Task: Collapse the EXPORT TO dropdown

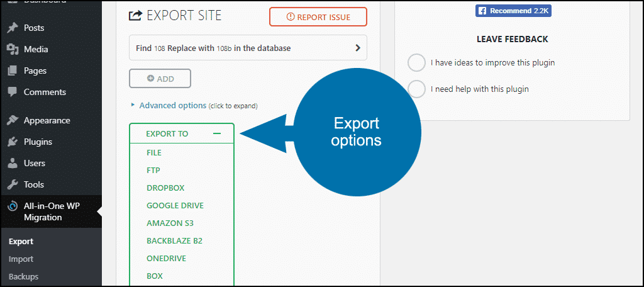Action: (x=217, y=133)
